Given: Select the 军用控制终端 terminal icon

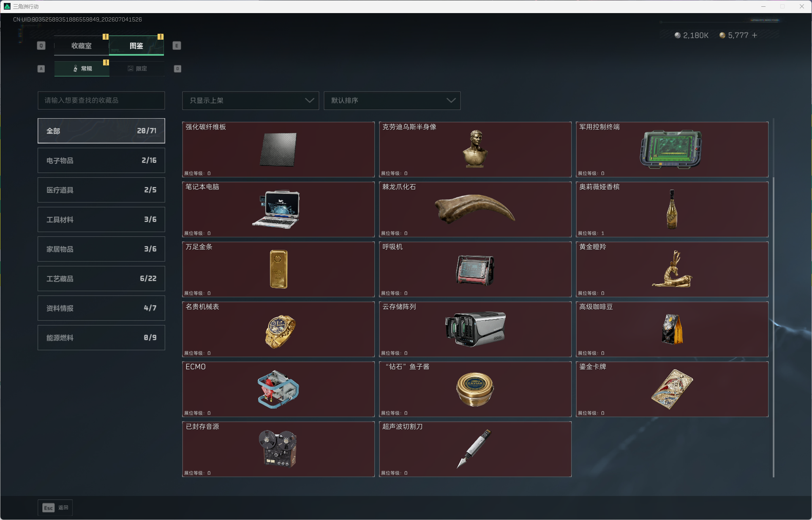Looking at the screenshot, I should (x=670, y=149).
